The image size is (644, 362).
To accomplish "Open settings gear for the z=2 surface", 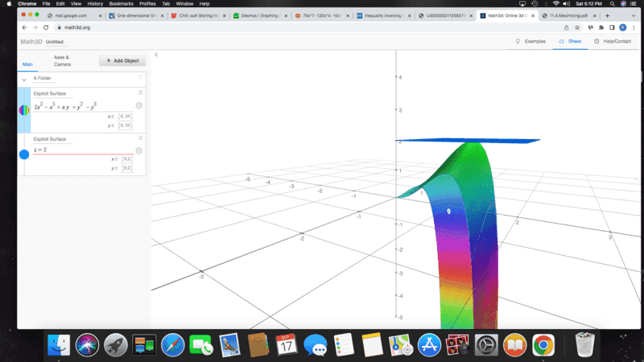I will click(139, 150).
